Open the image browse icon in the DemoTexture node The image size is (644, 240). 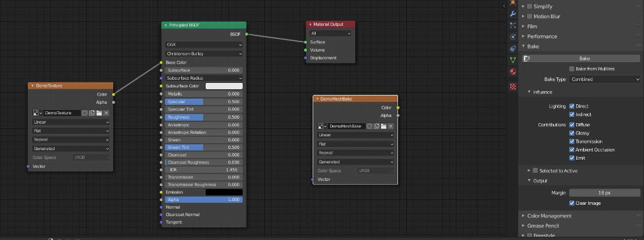pos(37,113)
